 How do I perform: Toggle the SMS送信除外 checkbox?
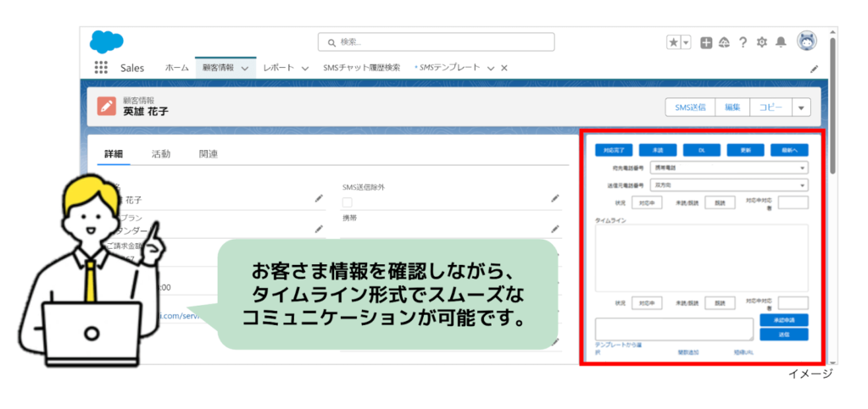pos(347,202)
